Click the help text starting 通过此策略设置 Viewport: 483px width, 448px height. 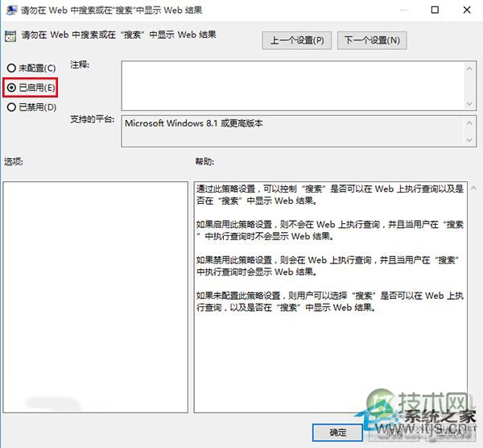tap(330, 194)
